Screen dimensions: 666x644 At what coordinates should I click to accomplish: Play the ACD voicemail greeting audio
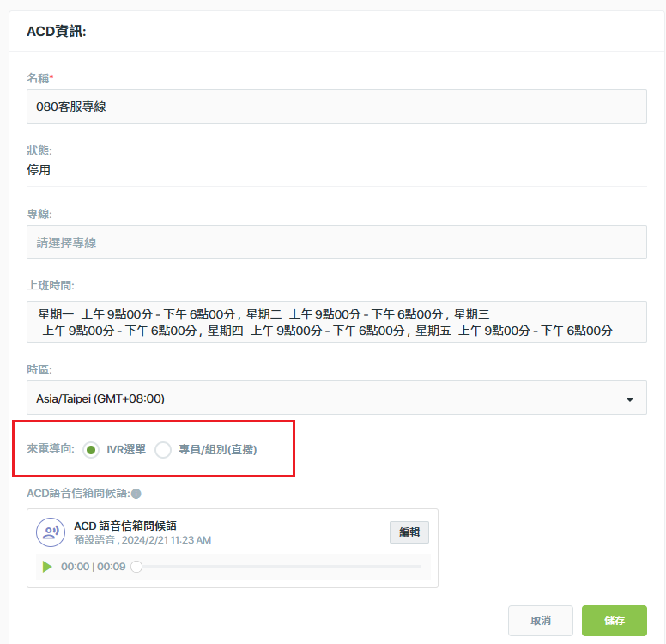pyautogui.click(x=47, y=567)
